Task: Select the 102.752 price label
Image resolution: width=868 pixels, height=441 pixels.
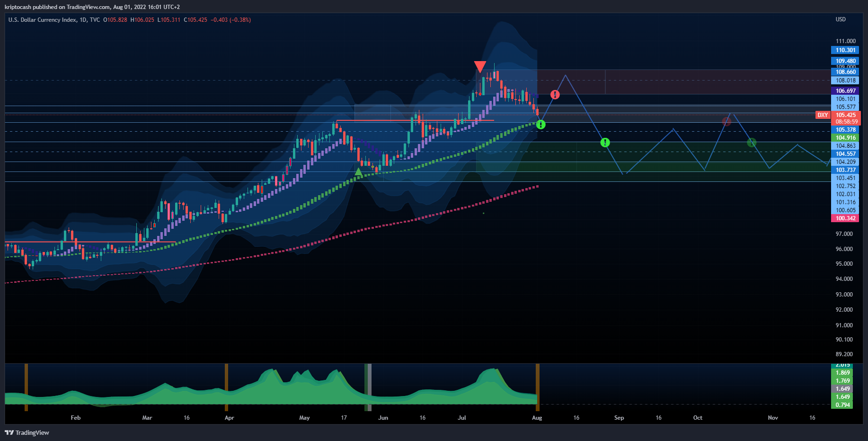Action: point(845,186)
